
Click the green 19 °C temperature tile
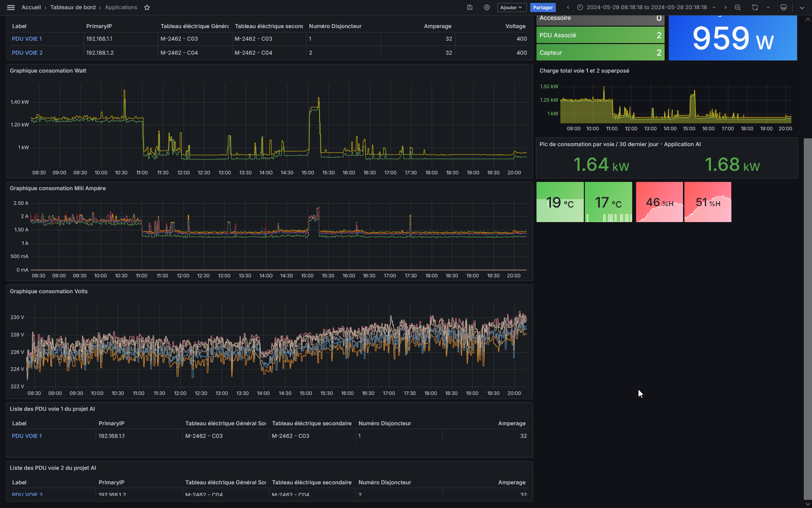(x=560, y=202)
